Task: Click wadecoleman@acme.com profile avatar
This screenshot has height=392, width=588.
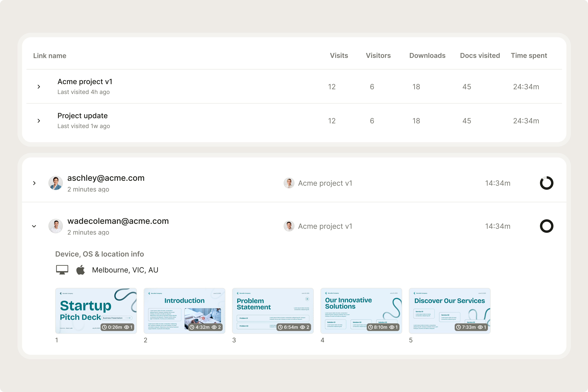Action: tap(56, 226)
